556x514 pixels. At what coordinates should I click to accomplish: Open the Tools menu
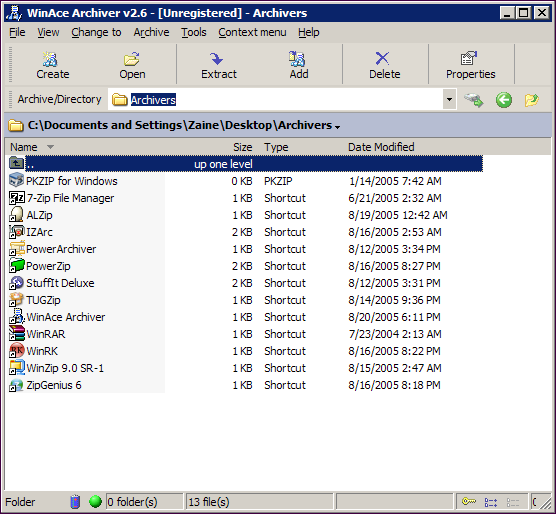[194, 32]
